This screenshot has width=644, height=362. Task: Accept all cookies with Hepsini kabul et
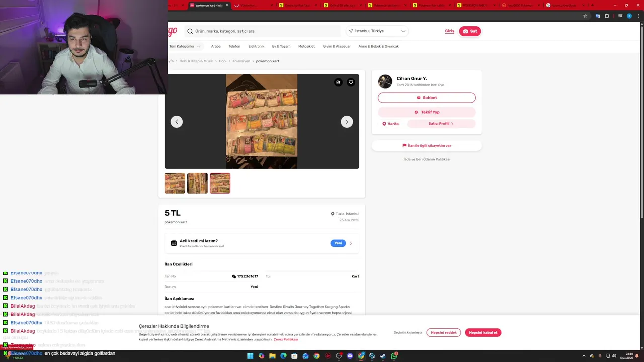pos(483,333)
